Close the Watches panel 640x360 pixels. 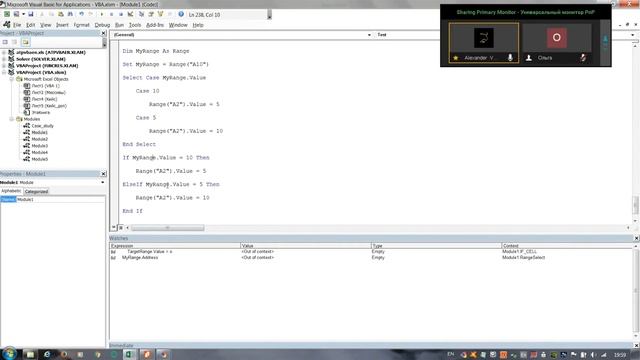point(636,238)
